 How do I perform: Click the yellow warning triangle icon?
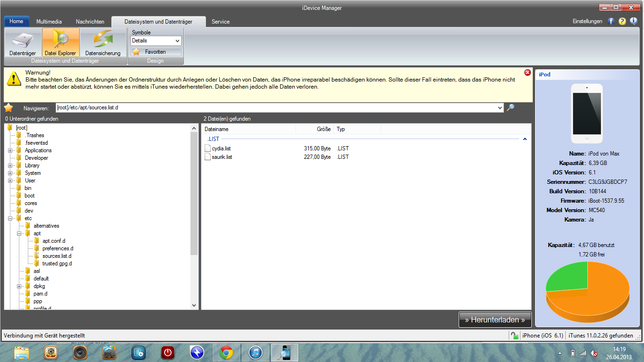click(14, 78)
